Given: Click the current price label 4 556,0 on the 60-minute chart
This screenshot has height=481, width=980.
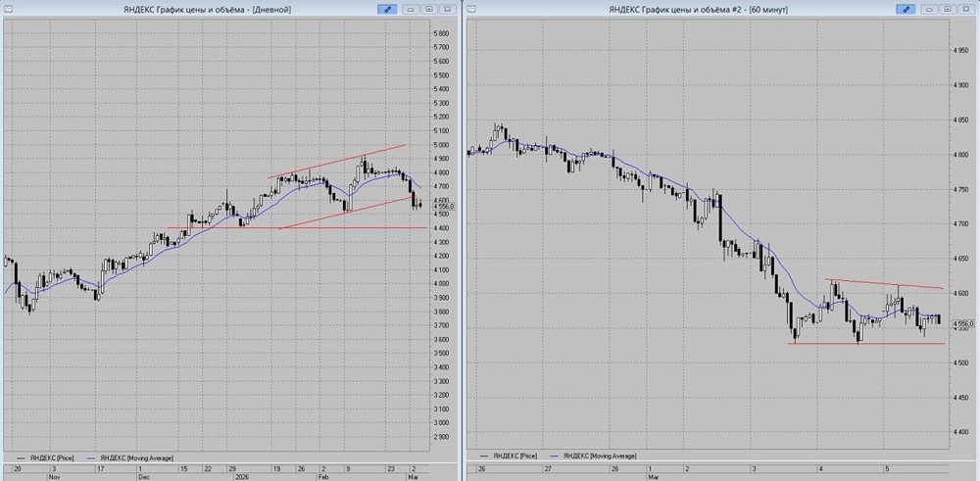Looking at the screenshot, I should (x=962, y=323).
